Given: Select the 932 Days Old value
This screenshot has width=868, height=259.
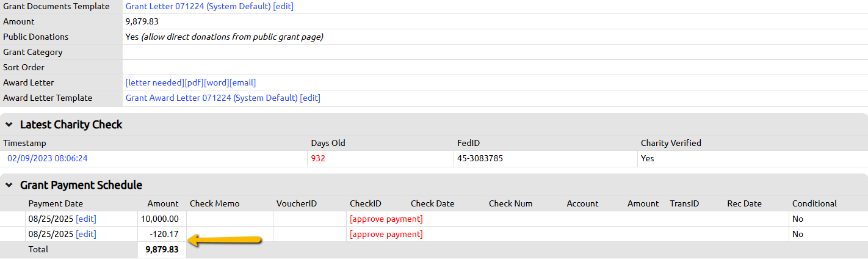Looking at the screenshot, I should click(318, 158).
